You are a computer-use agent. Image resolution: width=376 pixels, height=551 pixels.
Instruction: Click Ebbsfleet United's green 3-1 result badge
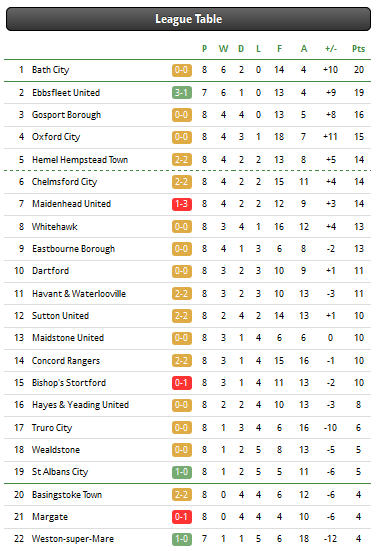182,93
